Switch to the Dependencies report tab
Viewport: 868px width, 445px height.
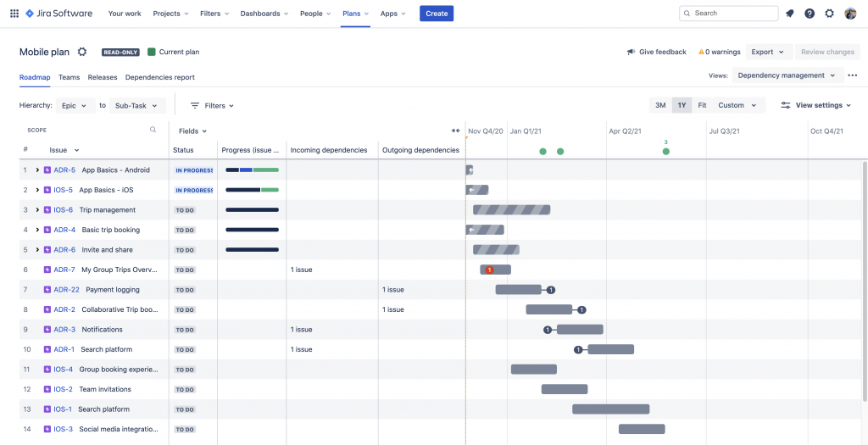coord(160,77)
